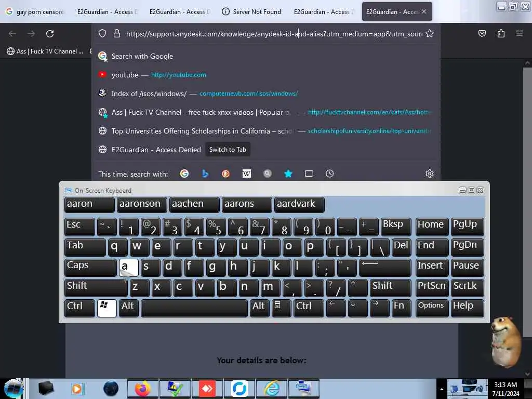Search this time with Wikipedia icon

click(x=247, y=174)
